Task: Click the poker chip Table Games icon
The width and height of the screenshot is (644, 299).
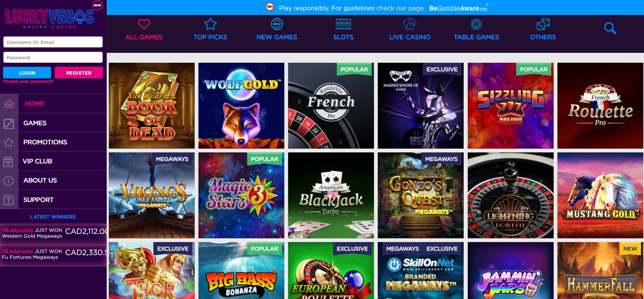Action: tap(476, 24)
